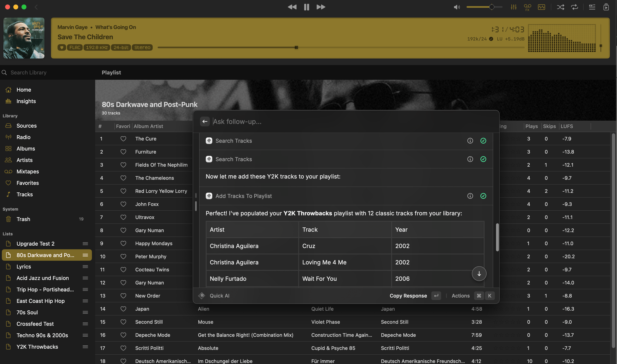Select the 70s Soul playlist
The image size is (617, 364).
(27, 312)
